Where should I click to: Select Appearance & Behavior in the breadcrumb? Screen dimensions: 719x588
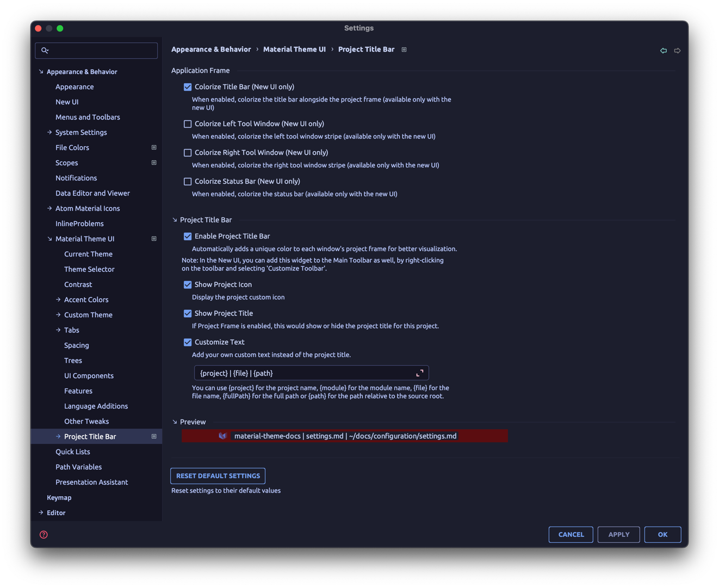[211, 49]
